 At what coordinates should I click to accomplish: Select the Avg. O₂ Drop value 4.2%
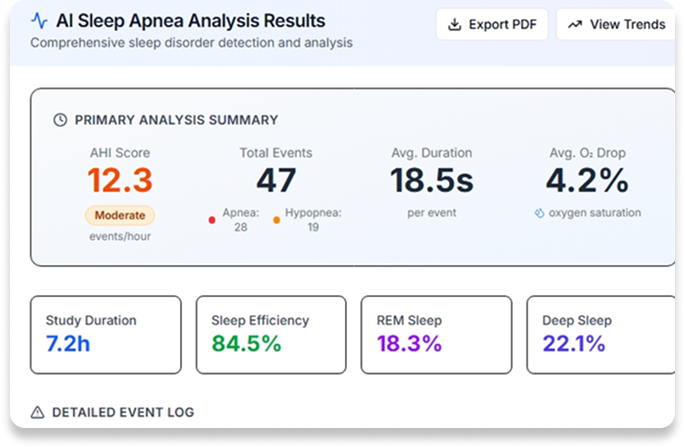point(587,181)
